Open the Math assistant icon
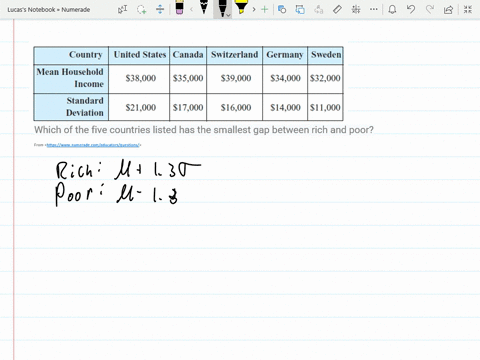The height and width of the screenshot is (360, 480). 356,9
